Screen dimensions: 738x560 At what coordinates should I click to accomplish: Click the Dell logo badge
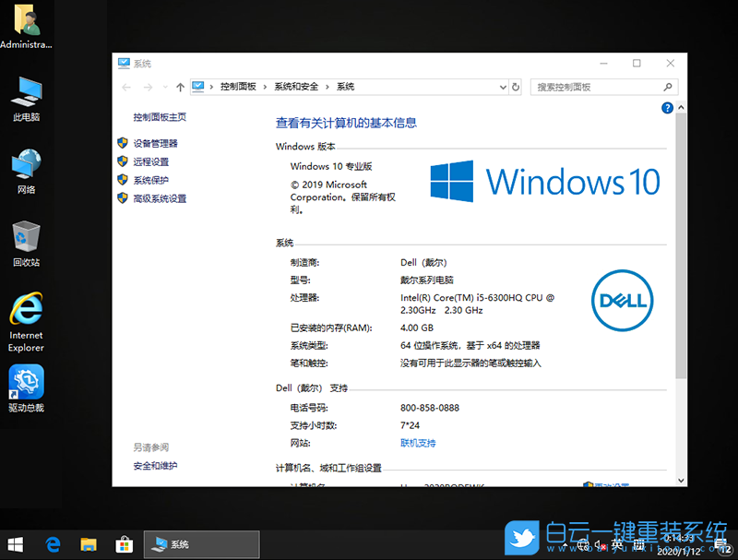click(622, 302)
